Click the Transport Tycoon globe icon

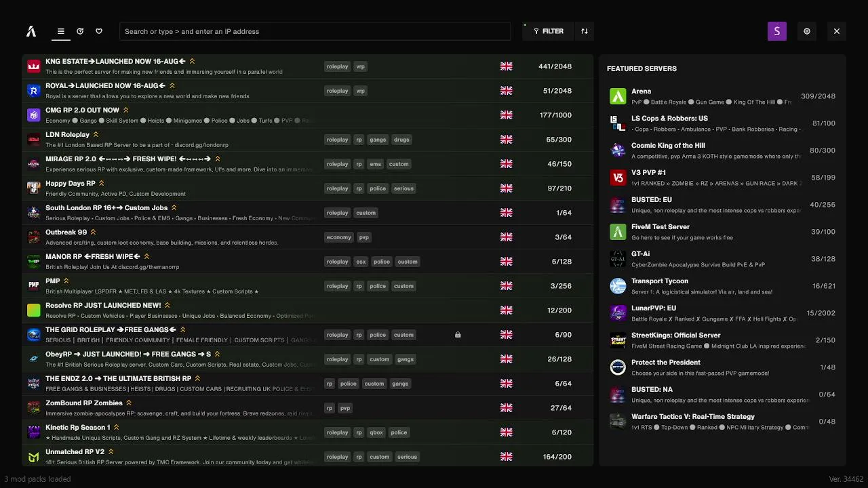click(618, 286)
